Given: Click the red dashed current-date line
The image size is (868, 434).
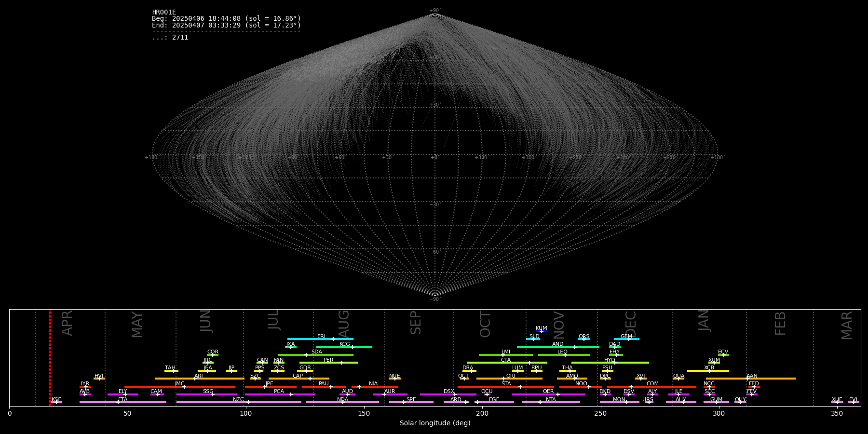Looking at the screenshot, I should (50, 357).
